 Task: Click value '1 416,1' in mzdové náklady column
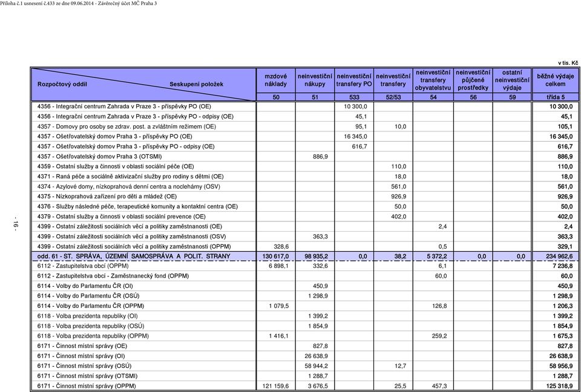pos(278,336)
